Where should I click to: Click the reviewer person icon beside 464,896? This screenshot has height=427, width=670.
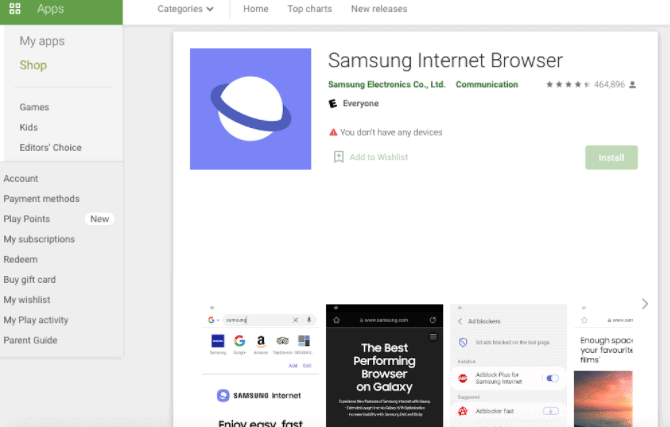tap(632, 85)
